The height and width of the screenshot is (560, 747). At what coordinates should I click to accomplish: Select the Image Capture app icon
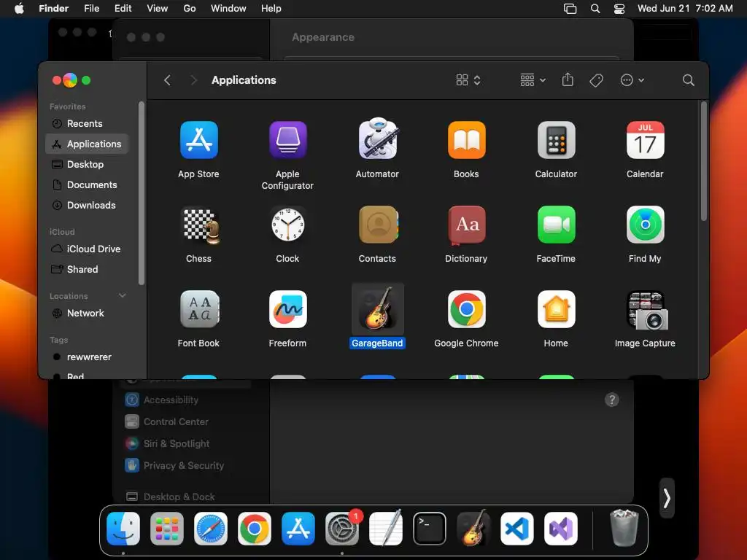[x=648, y=311]
